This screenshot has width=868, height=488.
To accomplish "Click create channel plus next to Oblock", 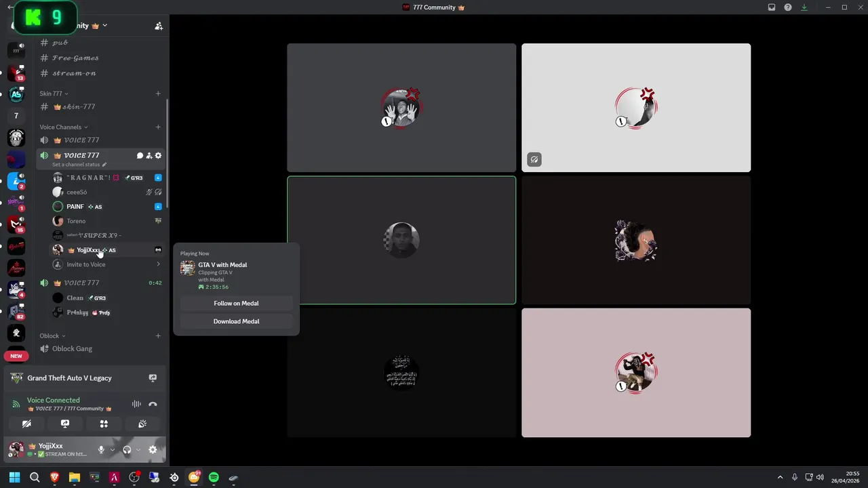I will (158, 335).
